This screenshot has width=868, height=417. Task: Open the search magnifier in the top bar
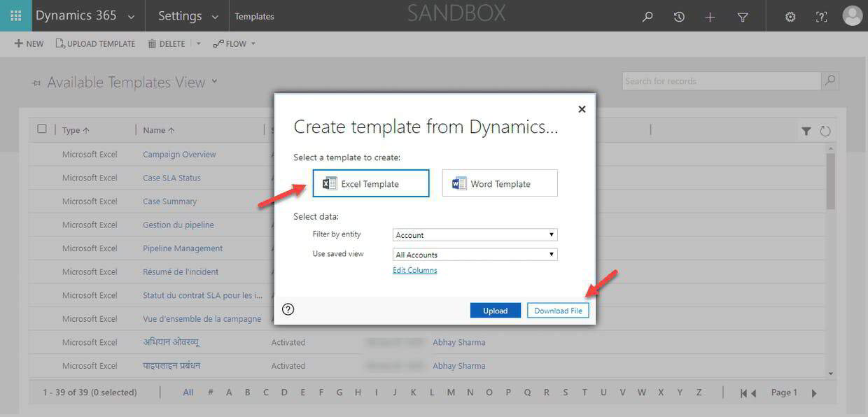647,16
